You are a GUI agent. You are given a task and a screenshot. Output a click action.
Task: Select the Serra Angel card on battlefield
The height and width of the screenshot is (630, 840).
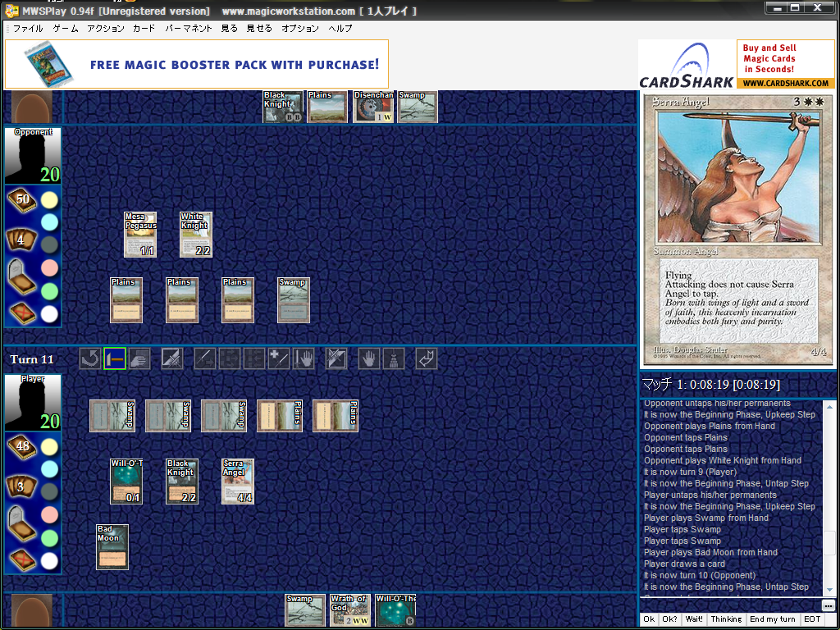[237, 482]
